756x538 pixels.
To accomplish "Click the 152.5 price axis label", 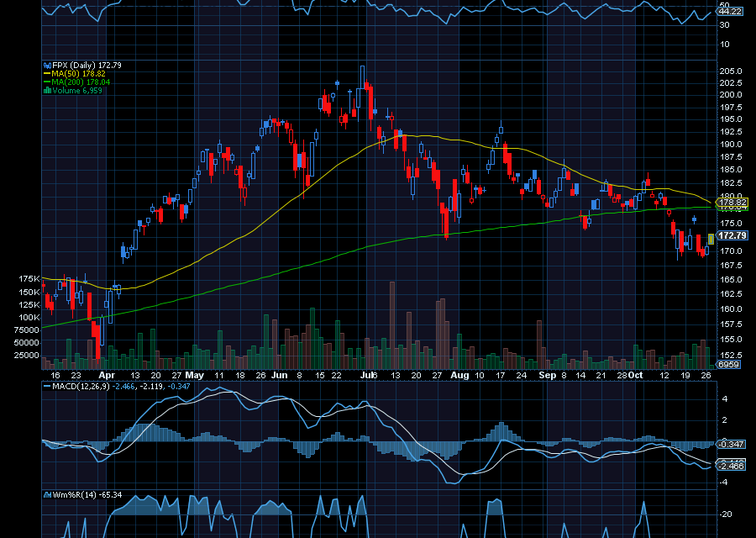I will 731,356.
